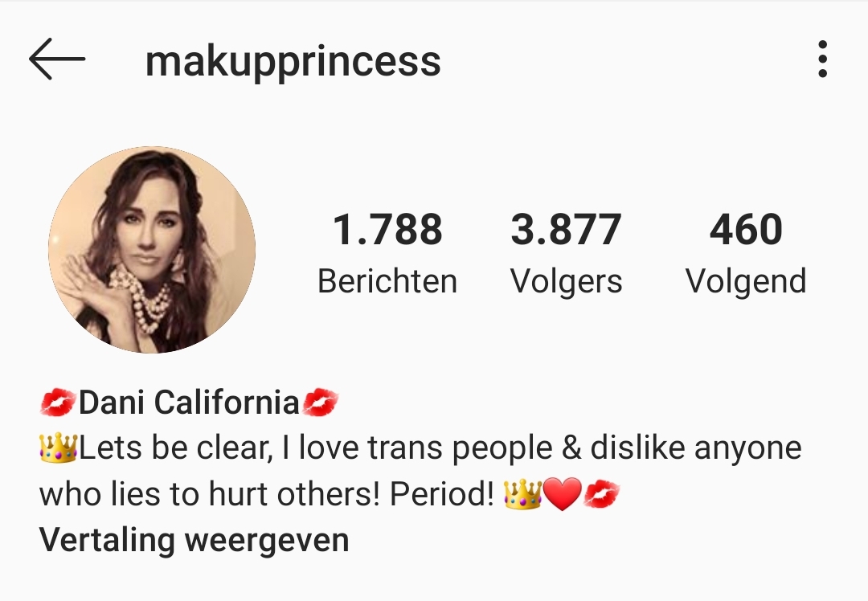The width and height of the screenshot is (868, 601).
Task: Click the Dani California display name
Action: (189, 403)
